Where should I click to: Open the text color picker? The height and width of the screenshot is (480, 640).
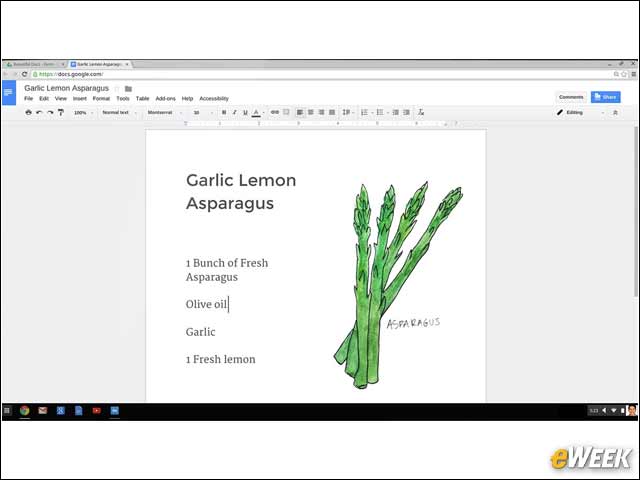click(x=256, y=112)
